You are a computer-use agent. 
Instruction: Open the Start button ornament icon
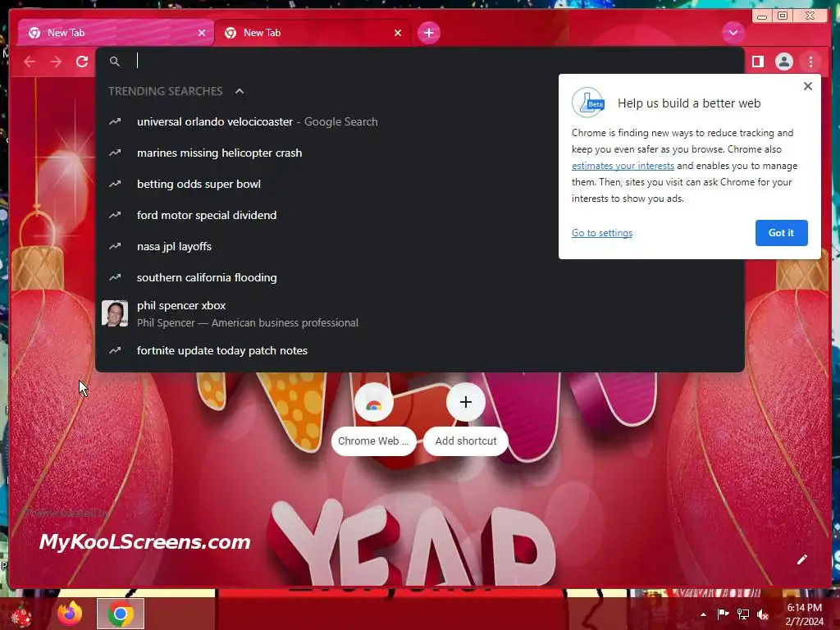point(21,614)
